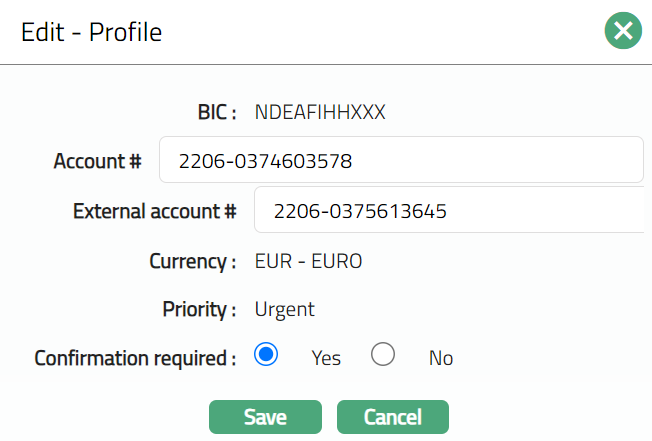
Task: Close the Edit - Profile dialog
Action: 623,32
